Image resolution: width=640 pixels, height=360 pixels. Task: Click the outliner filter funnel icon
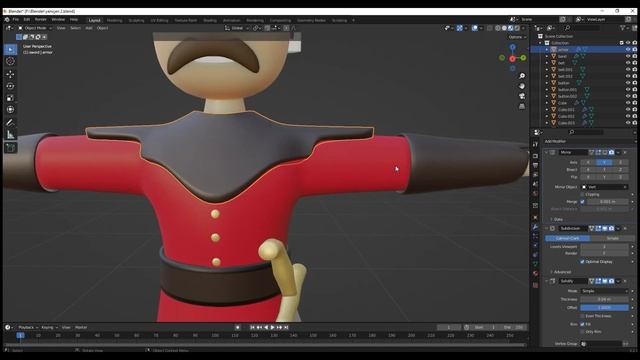click(x=623, y=28)
